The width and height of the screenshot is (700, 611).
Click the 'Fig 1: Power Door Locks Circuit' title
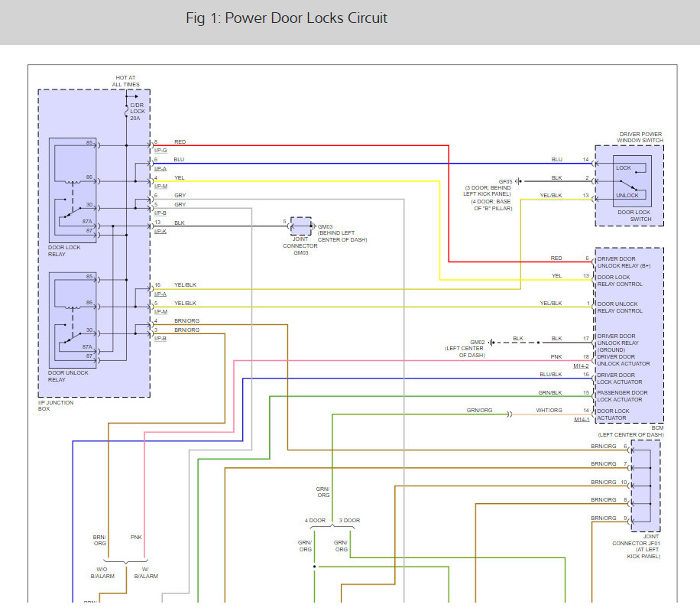[x=286, y=18]
